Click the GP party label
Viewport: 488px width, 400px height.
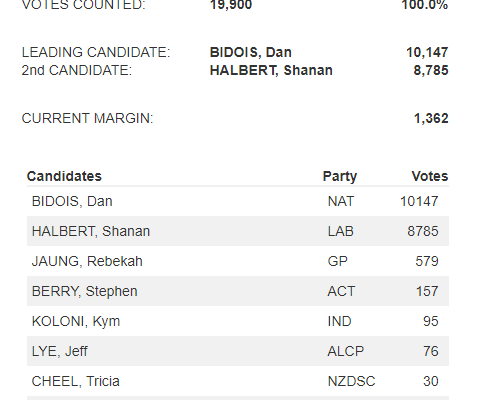pos(338,261)
